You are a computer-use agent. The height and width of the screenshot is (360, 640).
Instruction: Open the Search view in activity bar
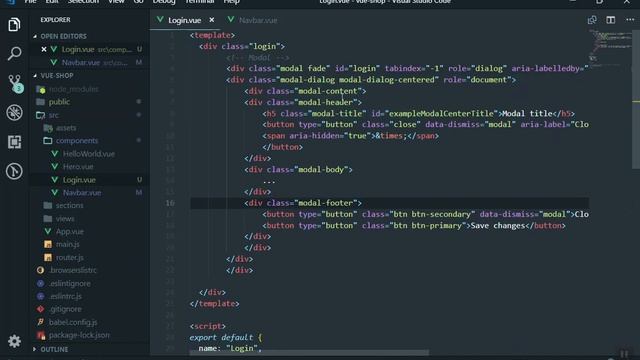pos(14,53)
